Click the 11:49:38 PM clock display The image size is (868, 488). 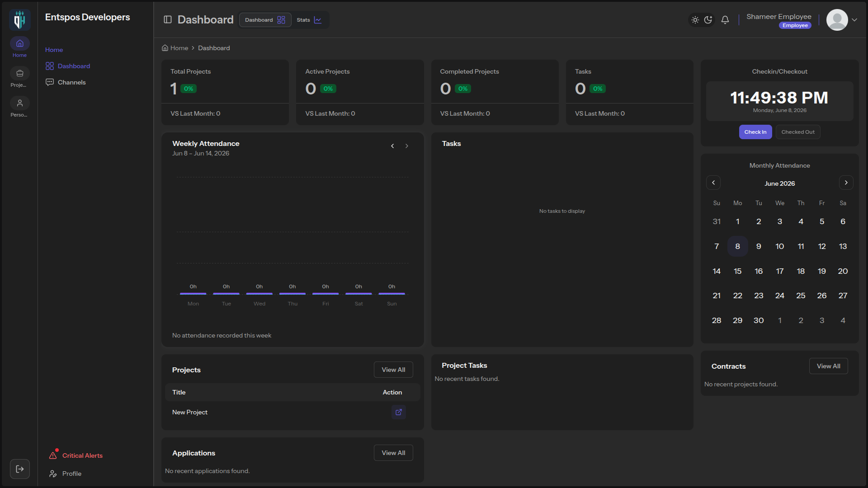pyautogui.click(x=779, y=98)
